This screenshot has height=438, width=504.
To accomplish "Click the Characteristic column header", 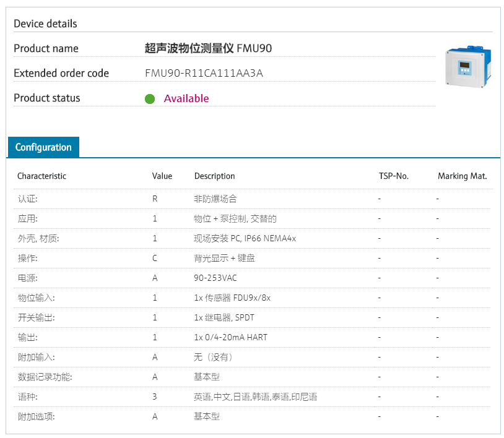I will pos(41,176).
